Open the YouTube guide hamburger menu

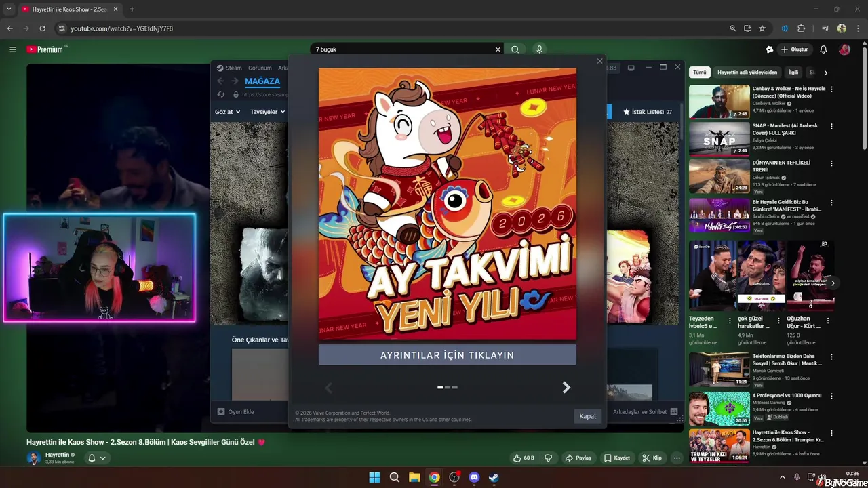pyautogui.click(x=12, y=49)
